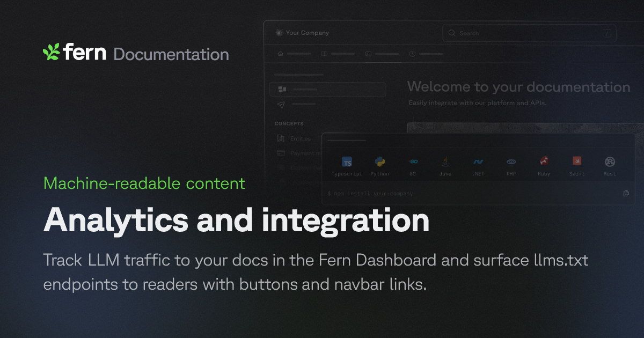Copy the npm install command
Screen dimensions: 644x338
click(x=626, y=193)
